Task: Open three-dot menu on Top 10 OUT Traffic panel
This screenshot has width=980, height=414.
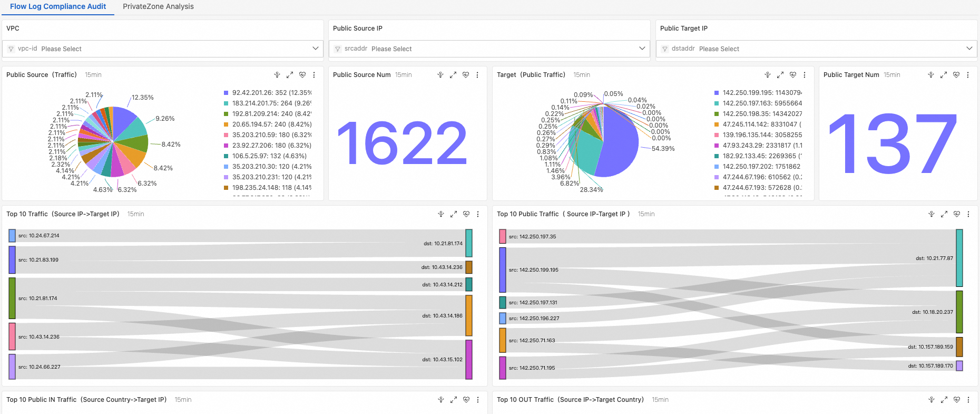Action: point(968,400)
